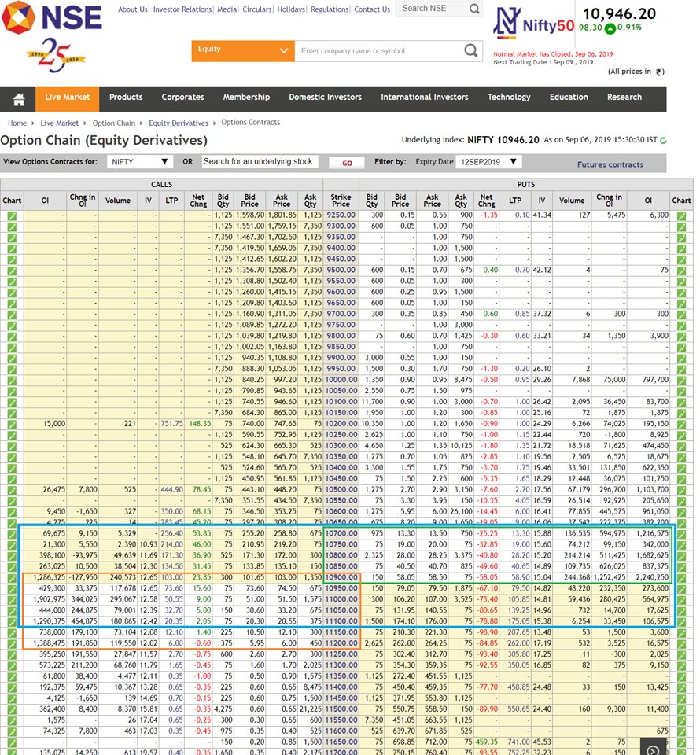Open calls chart icon for strike 10000.00
The width and height of the screenshot is (700, 755).
point(12,381)
